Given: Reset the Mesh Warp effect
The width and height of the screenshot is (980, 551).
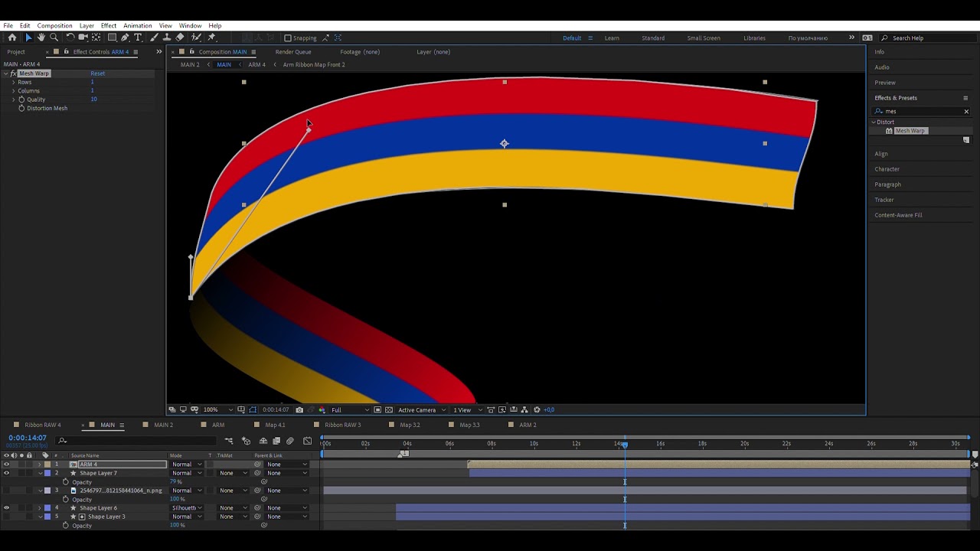Looking at the screenshot, I should click(x=98, y=73).
